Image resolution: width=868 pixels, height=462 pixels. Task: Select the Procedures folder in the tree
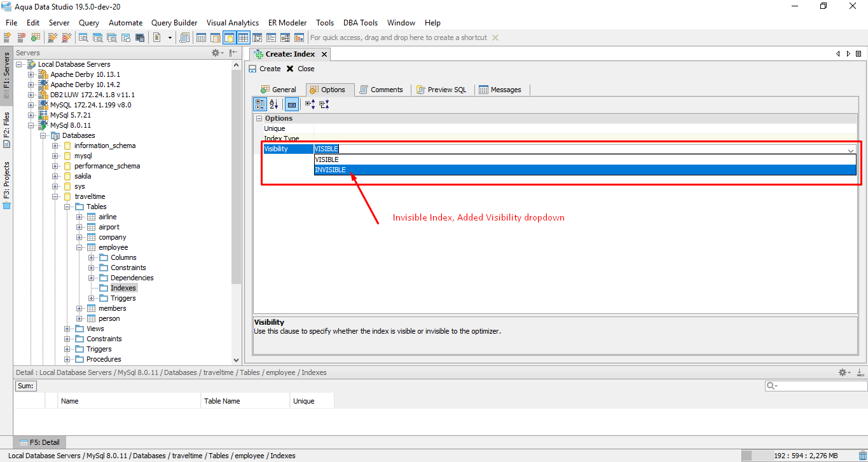pyautogui.click(x=104, y=359)
